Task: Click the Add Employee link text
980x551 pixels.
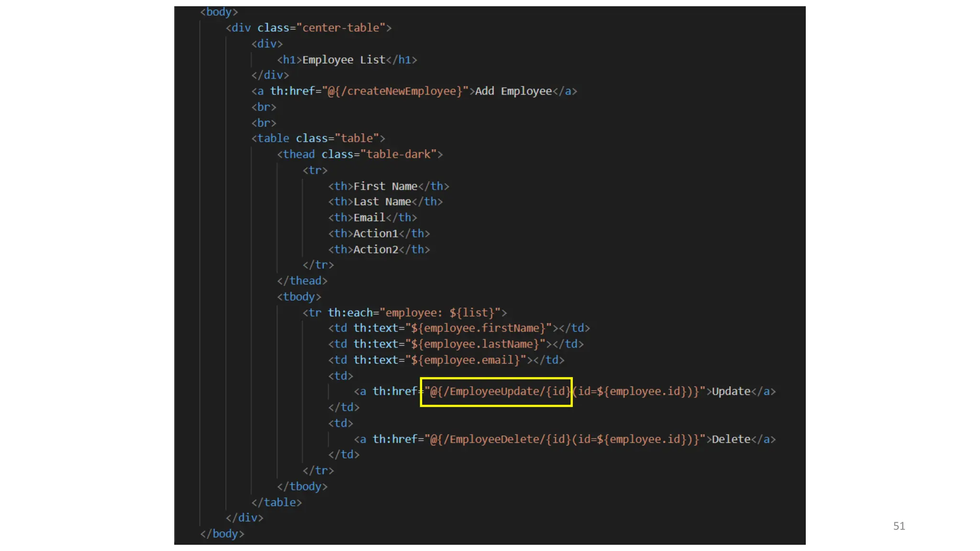Action: (x=513, y=91)
